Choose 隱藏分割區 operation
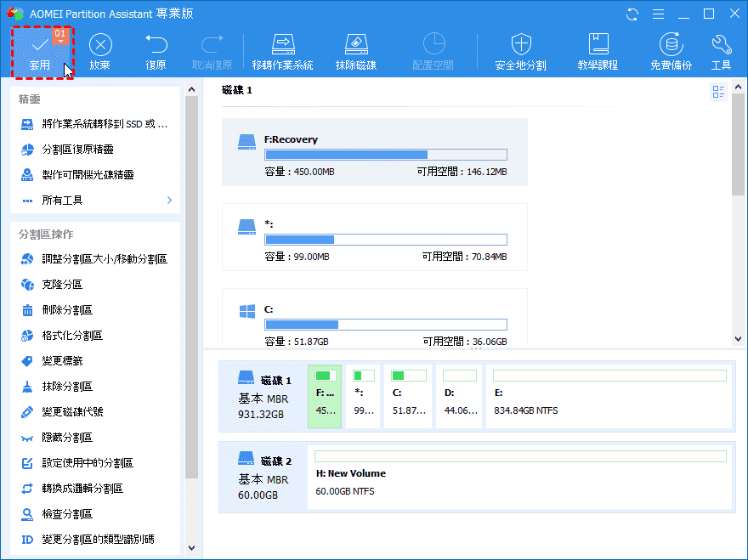The height and width of the screenshot is (560, 748). (94, 438)
